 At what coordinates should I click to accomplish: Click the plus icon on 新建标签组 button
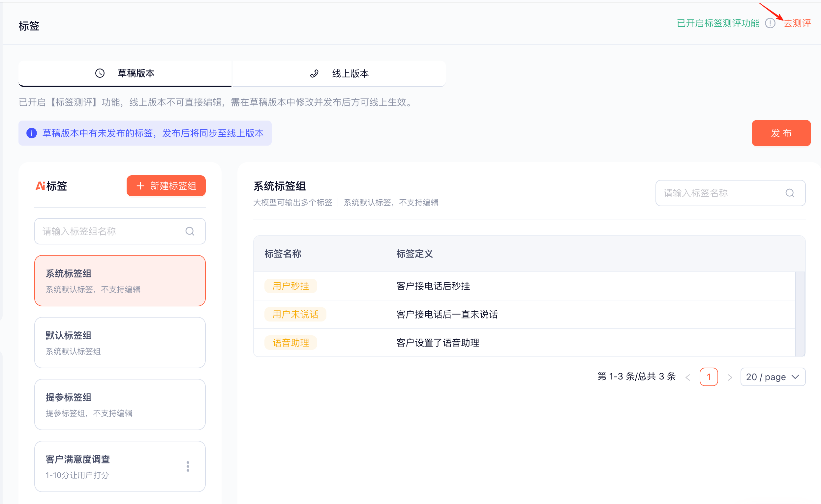(x=140, y=186)
